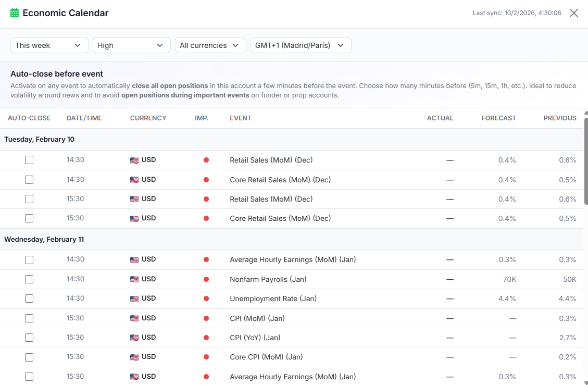Click the US flag beside Average Hourly Earnings

coord(134,259)
